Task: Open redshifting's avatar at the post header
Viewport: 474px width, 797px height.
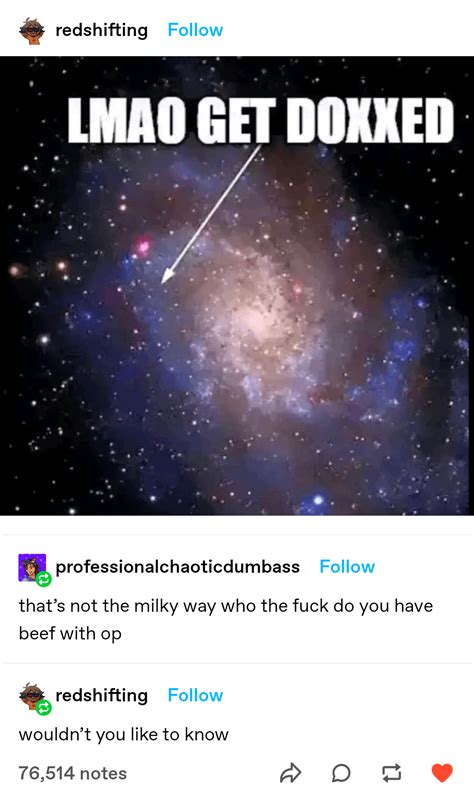Action: tap(31, 30)
